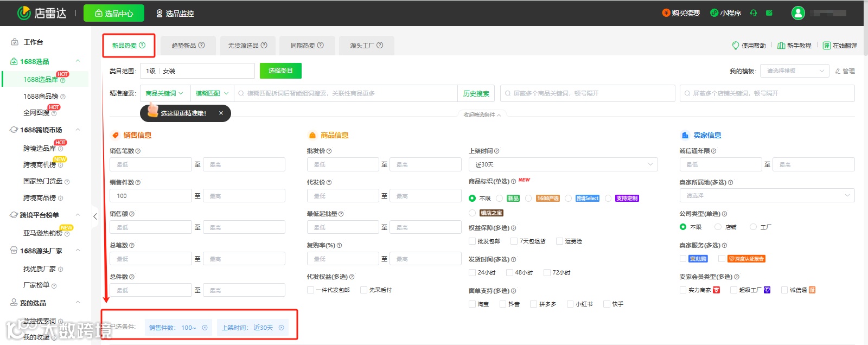Select the 1688严选 radio option
Screen dimensions: 868x345
(x=528, y=198)
